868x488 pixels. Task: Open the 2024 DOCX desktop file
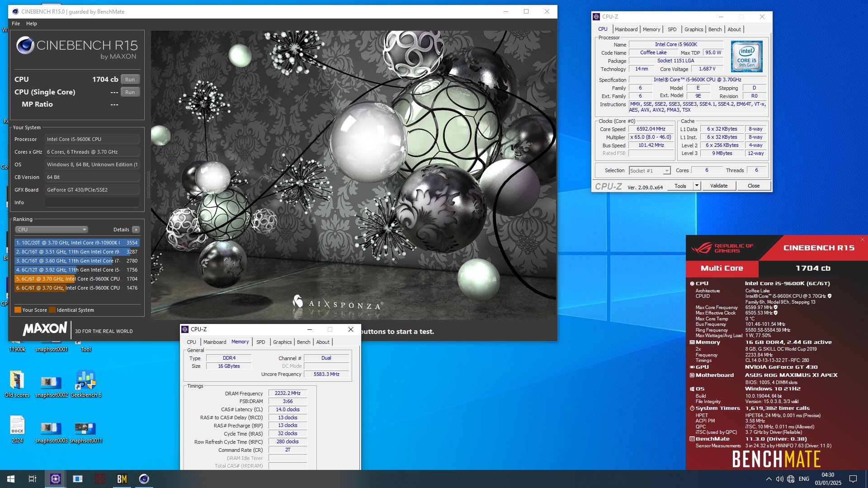click(17, 430)
